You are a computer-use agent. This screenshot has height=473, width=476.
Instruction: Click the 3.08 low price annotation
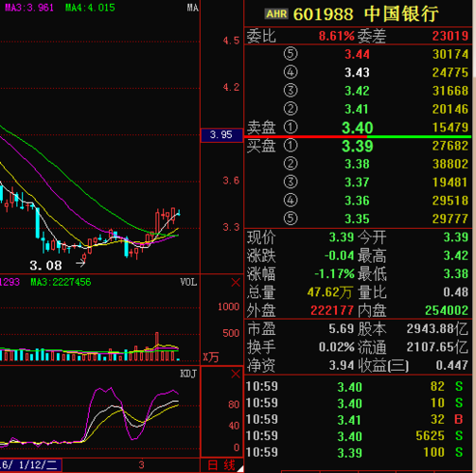(x=45, y=265)
